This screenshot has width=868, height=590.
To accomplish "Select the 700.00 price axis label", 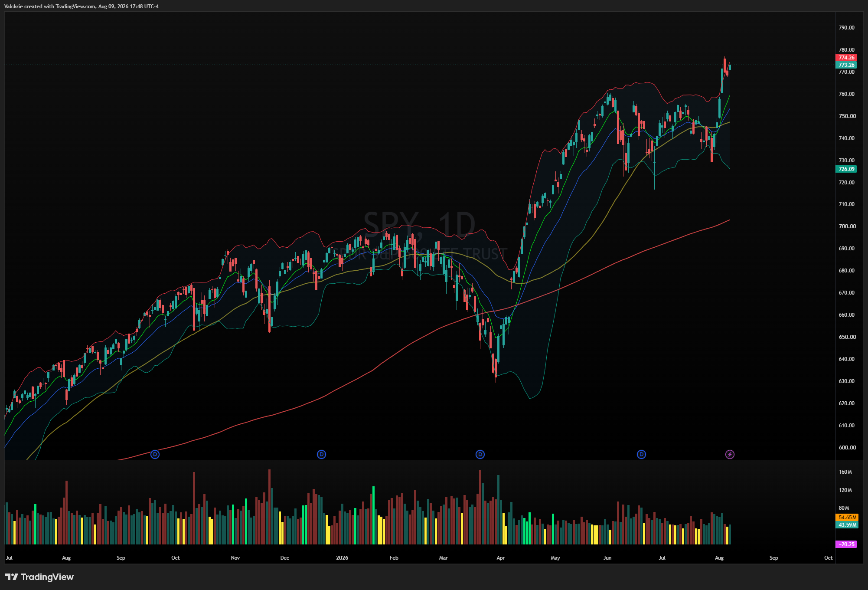I will (x=847, y=226).
